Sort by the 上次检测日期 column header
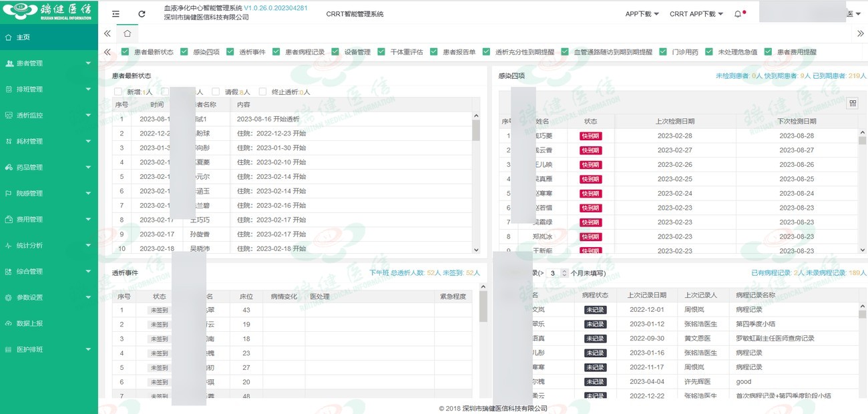The width and height of the screenshot is (868, 414). (x=675, y=122)
